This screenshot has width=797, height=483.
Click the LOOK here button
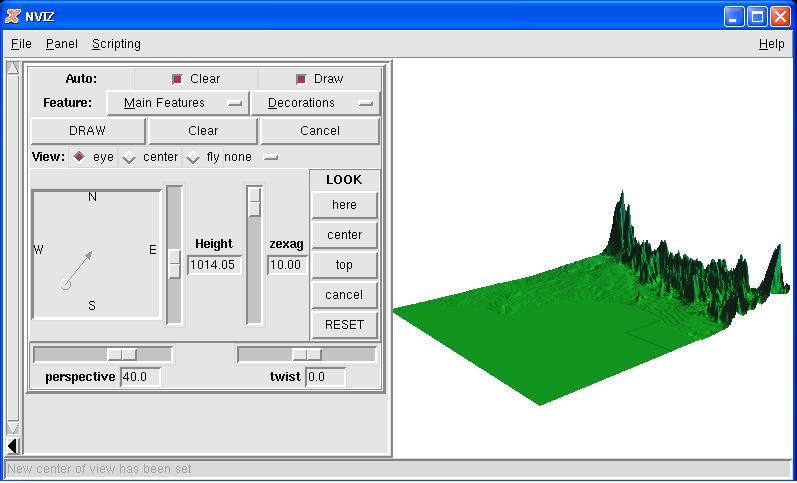(x=344, y=205)
